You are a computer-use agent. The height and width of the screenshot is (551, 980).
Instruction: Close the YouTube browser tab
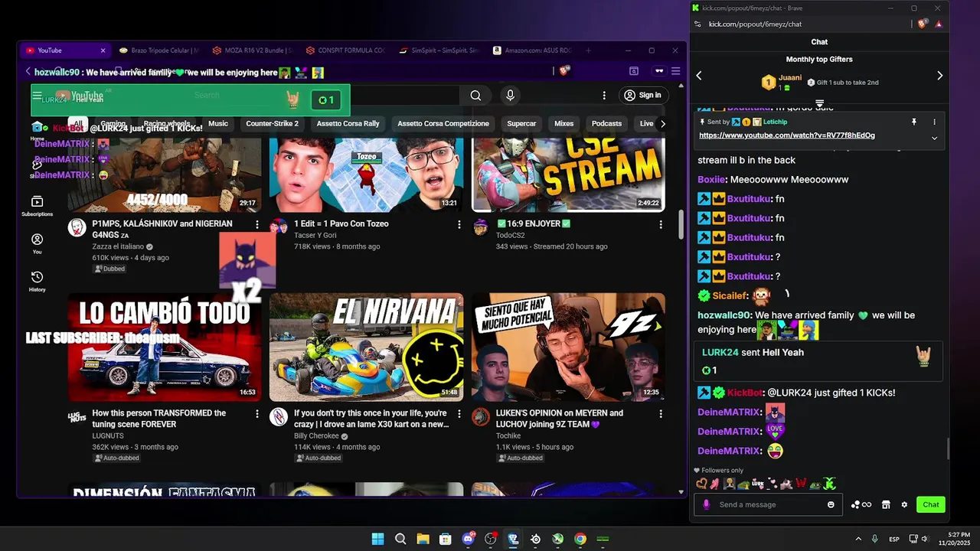point(103,51)
